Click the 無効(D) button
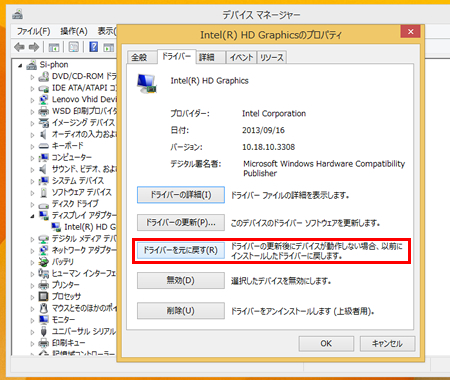450x380 pixels. 181,280
